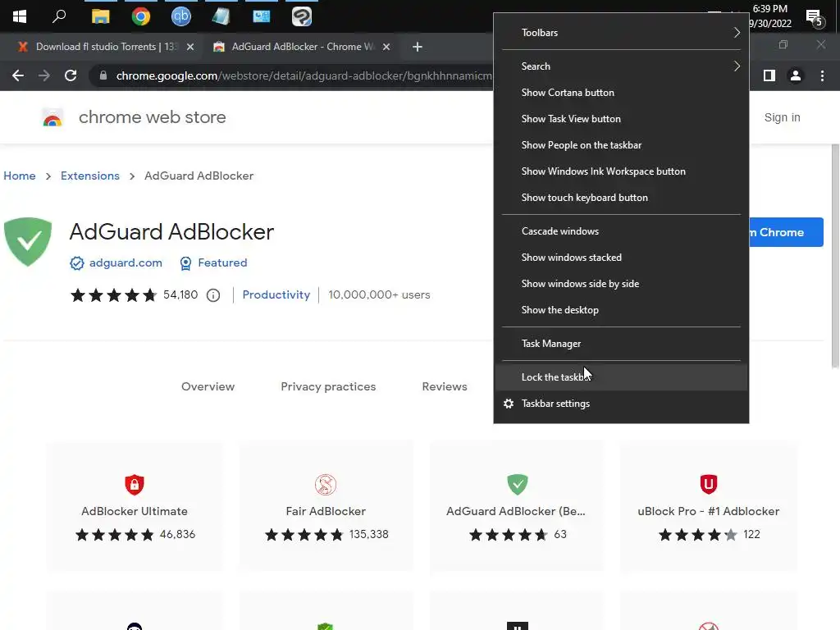Switch to AdGuard AdBlocker browser tab

(x=303, y=47)
